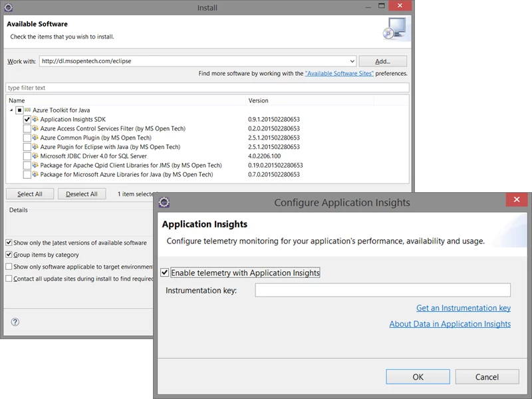Click the Azure Common Plugin feature icon
Image resolution: width=532 pixels, height=399 pixels.
35,138
